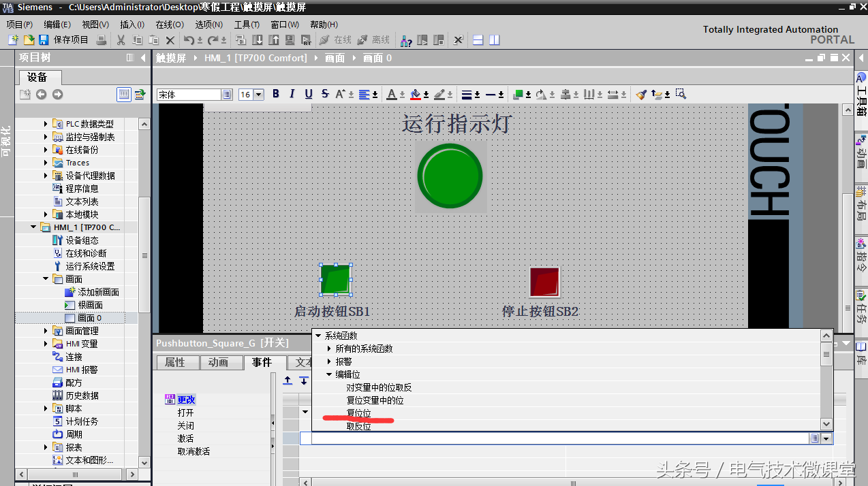
Task: Toggle Bold text formatting
Action: tap(276, 94)
